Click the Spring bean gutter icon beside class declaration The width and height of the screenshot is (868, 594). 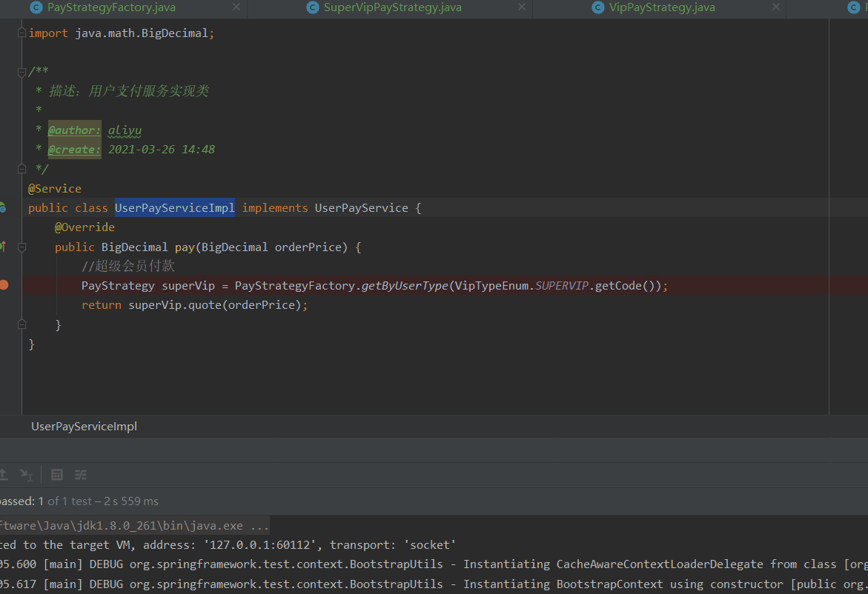point(3,207)
